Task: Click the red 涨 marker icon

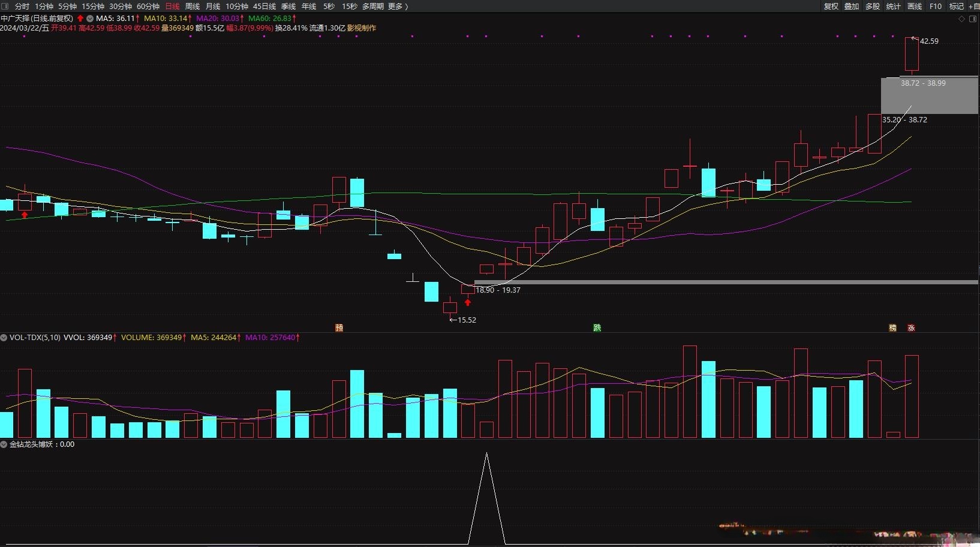Action: (x=911, y=328)
